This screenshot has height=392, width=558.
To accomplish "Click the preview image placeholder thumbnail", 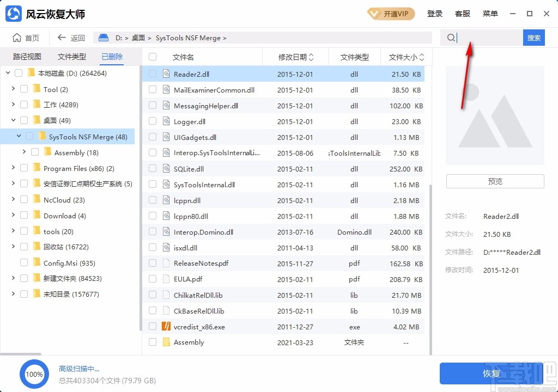I will click(495, 115).
